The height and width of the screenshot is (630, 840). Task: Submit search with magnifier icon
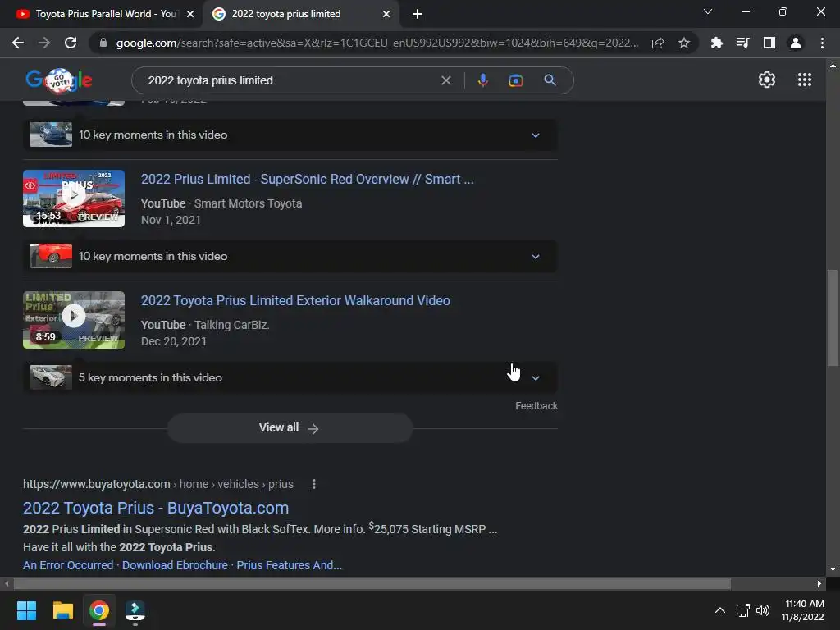pos(550,80)
